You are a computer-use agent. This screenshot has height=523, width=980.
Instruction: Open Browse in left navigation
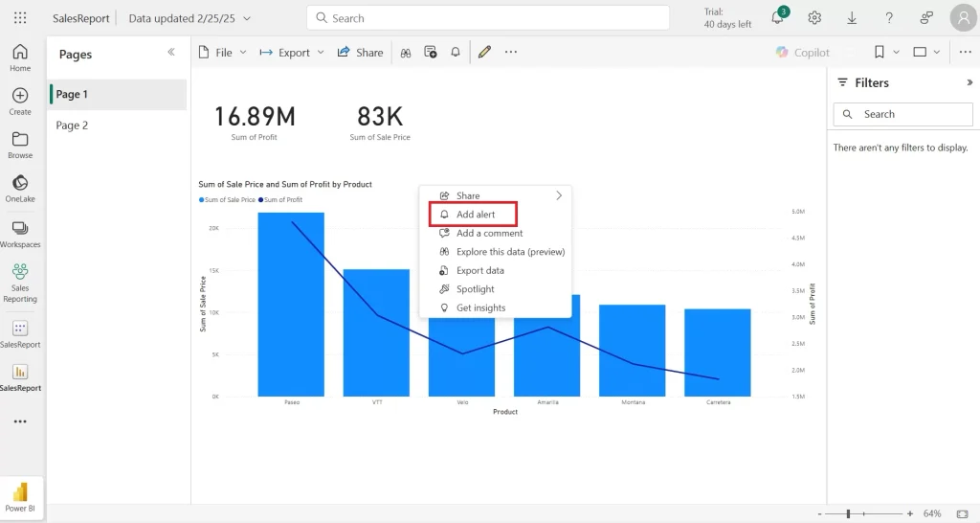pyautogui.click(x=20, y=146)
